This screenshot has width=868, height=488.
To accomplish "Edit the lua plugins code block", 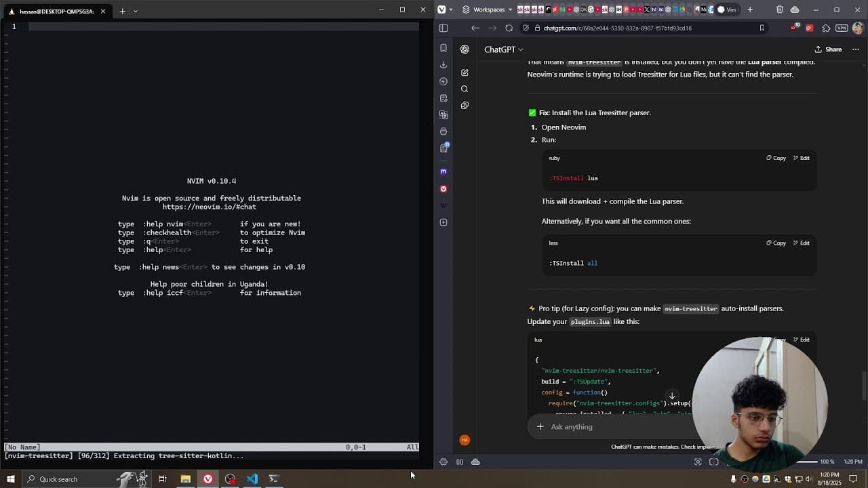I will click(x=801, y=340).
